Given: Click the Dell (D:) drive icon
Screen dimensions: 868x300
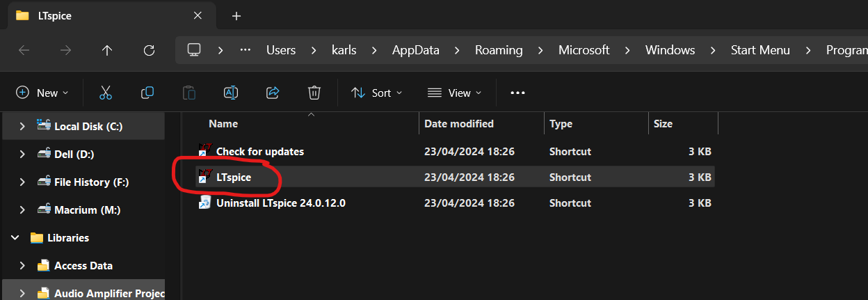Looking at the screenshot, I should click(x=44, y=154).
